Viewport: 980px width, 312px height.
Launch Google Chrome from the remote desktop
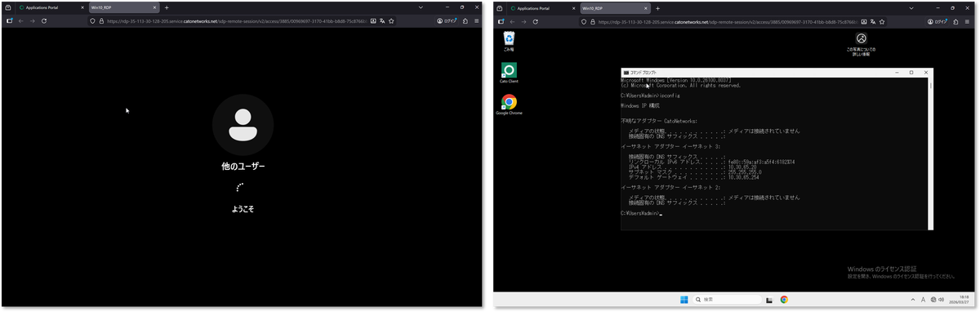[x=509, y=105]
